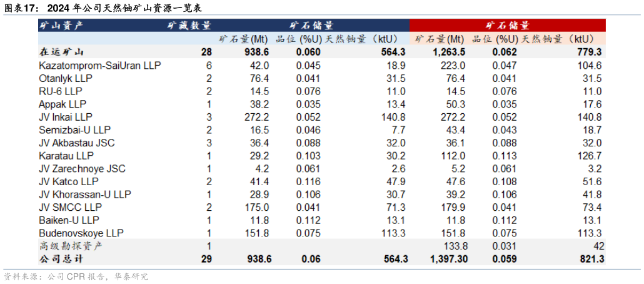
Task: Select the JV Zarechnoye JSC row name
Action: point(82,168)
